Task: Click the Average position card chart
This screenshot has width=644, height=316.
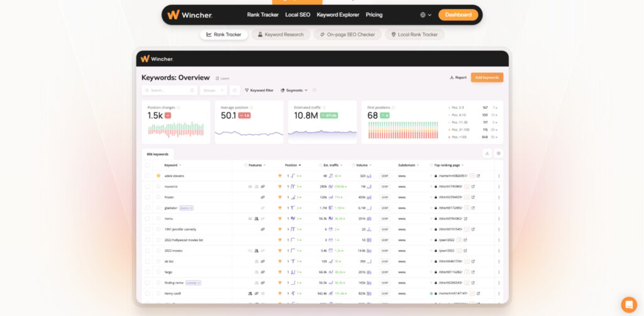Action: tap(249, 133)
